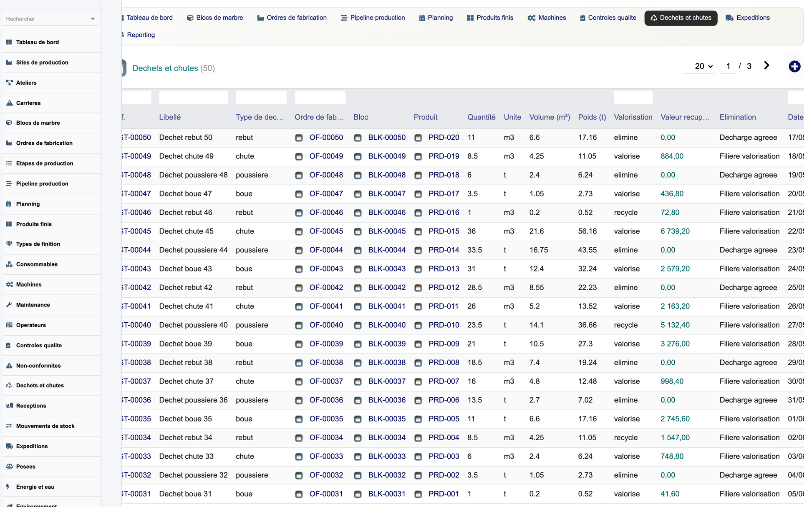This screenshot has height=507, width=812.
Task: Click the Etapes de production list icon
Action: (9, 163)
